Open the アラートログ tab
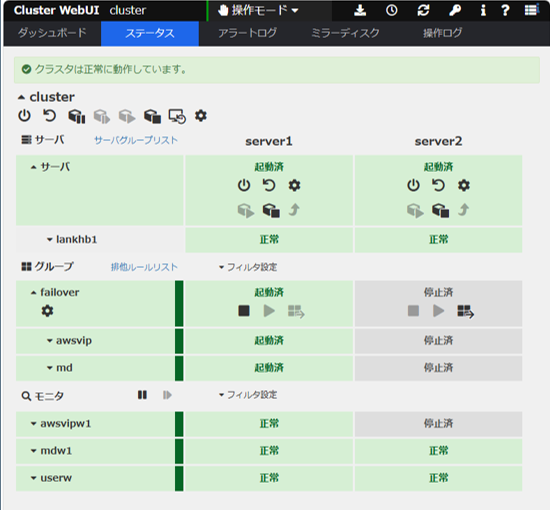550x510 pixels. point(247,33)
